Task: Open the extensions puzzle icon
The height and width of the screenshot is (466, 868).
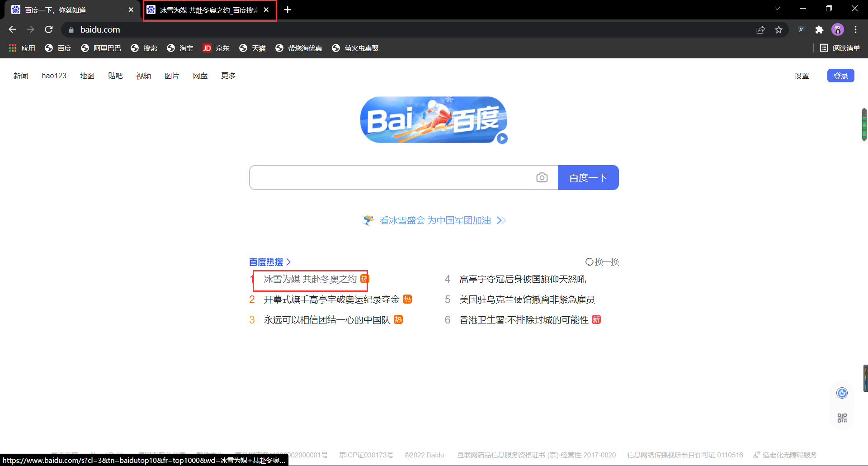Action: tap(819, 30)
